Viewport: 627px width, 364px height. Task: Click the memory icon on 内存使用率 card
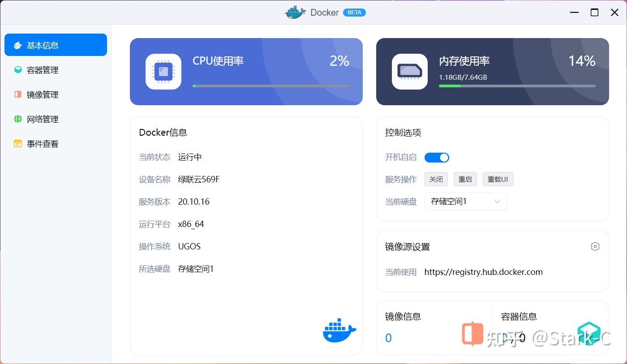tap(410, 72)
